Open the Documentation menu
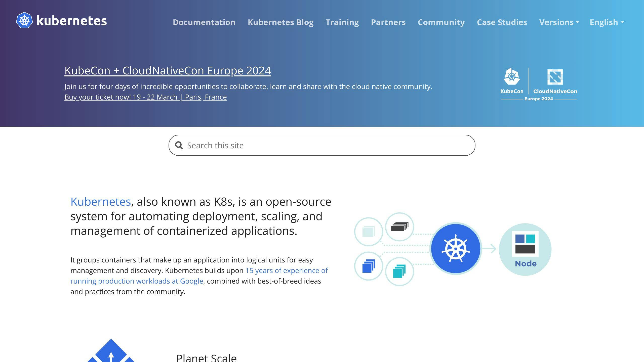 tap(204, 22)
